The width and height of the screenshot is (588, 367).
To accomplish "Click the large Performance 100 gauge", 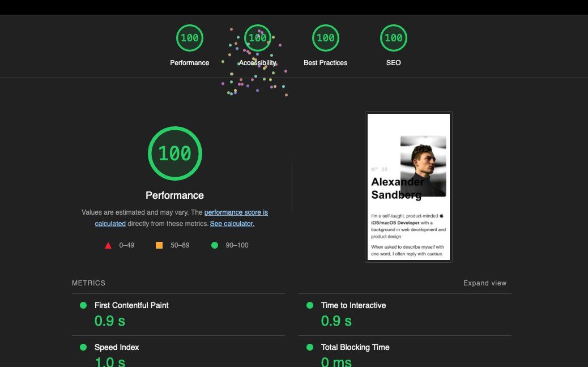I will (174, 153).
